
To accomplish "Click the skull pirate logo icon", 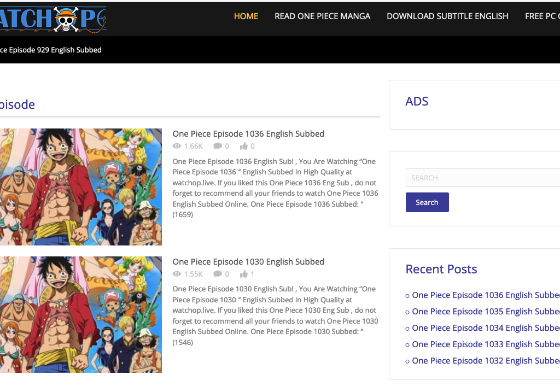I will (66, 19).
